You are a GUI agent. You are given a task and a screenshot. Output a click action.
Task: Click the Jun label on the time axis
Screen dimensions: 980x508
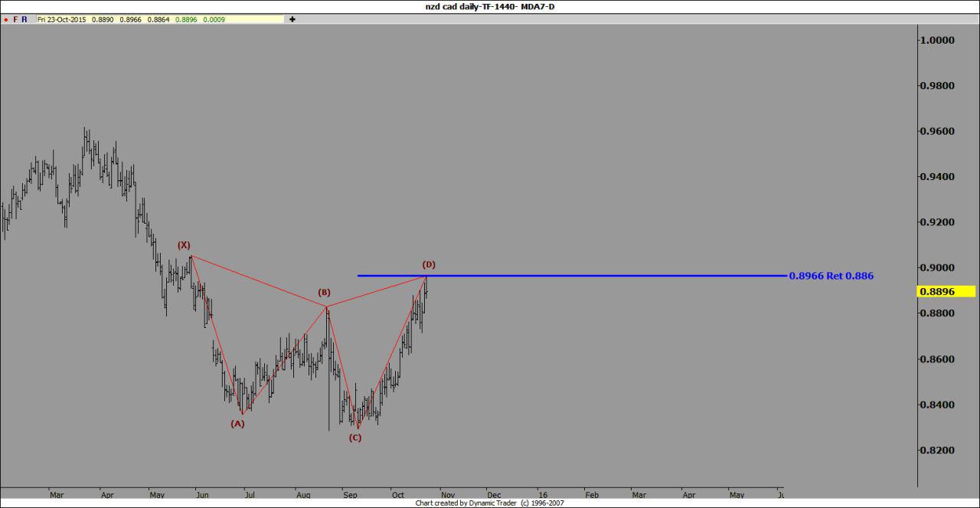202,495
